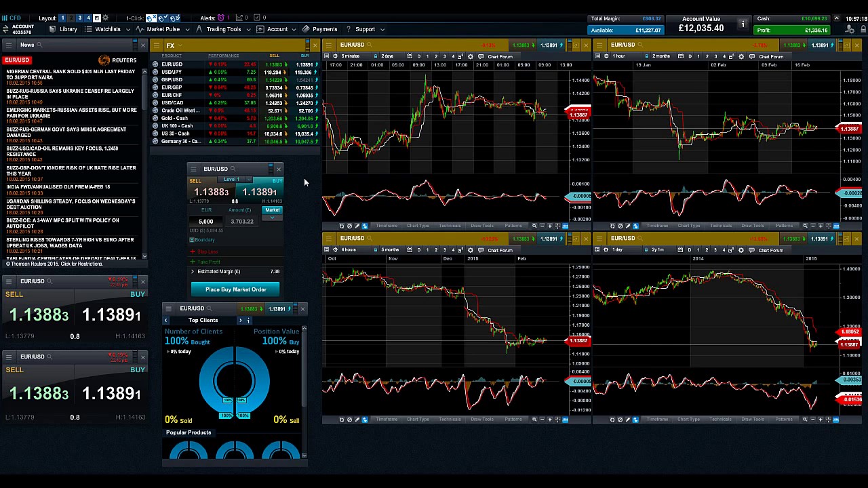Image resolution: width=868 pixels, height=488 pixels.
Task: Add Take Profit to order
Action: click(x=205, y=262)
